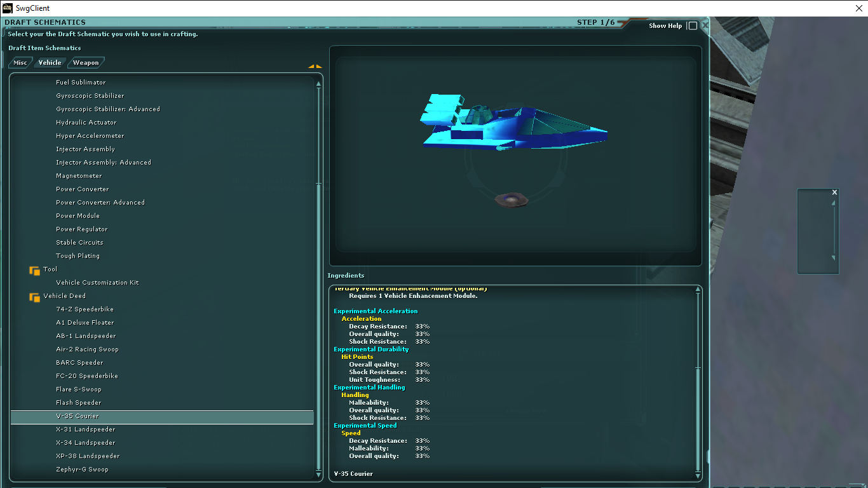
Task: Click V-35 Courier label under ingredients
Action: 353,474
